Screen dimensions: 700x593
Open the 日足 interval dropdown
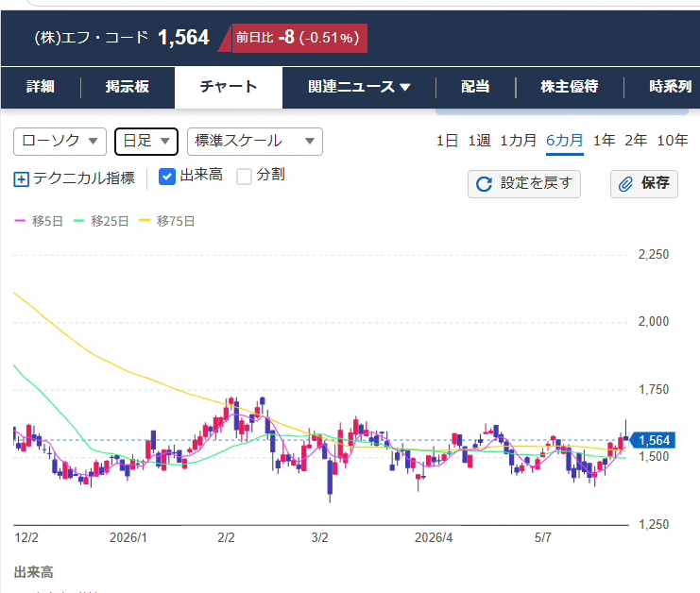coord(146,142)
